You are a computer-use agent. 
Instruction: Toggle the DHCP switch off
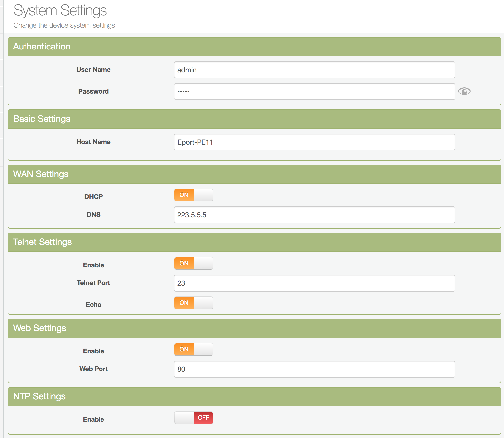193,195
